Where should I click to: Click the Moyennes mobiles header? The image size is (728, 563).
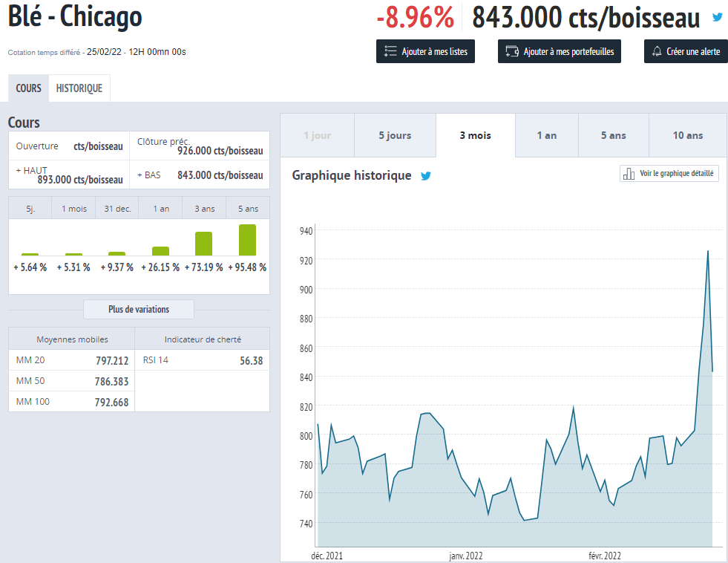(72, 339)
